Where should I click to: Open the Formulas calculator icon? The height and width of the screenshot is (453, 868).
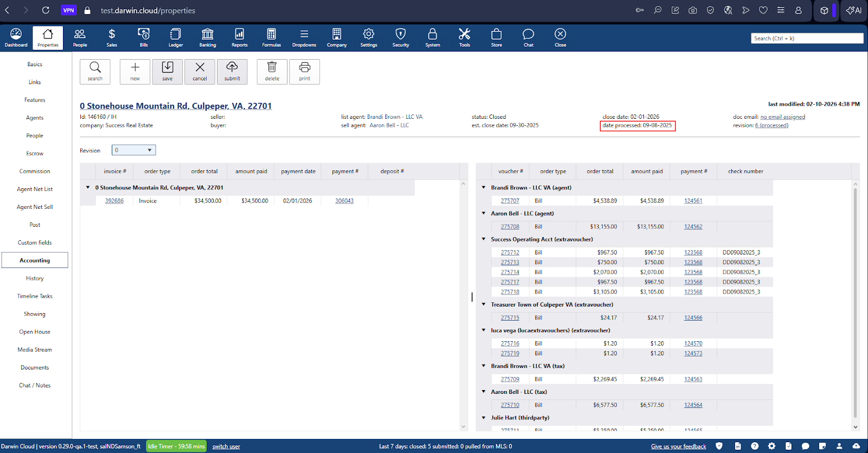271,37
